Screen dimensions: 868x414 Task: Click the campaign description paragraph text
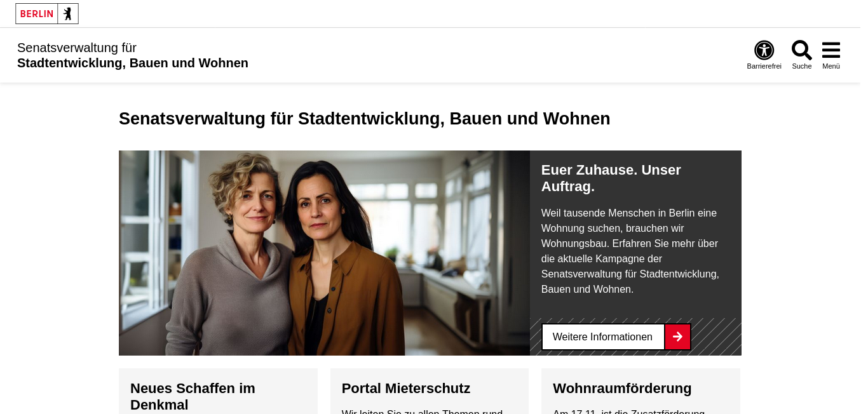630,251
